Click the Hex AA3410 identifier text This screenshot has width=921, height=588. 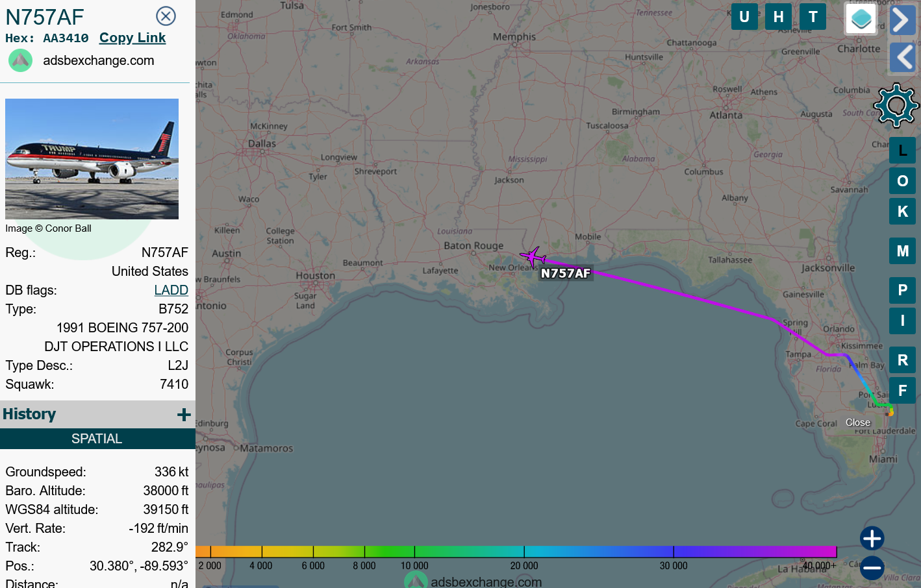click(47, 38)
